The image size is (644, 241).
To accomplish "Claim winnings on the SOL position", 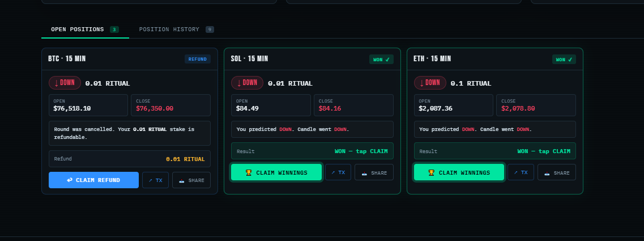I will [x=276, y=172].
